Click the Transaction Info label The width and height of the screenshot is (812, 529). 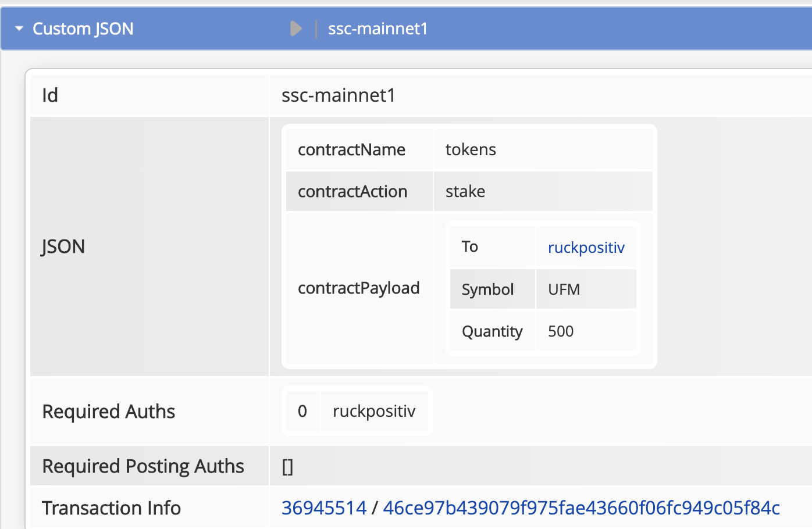tap(111, 508)
